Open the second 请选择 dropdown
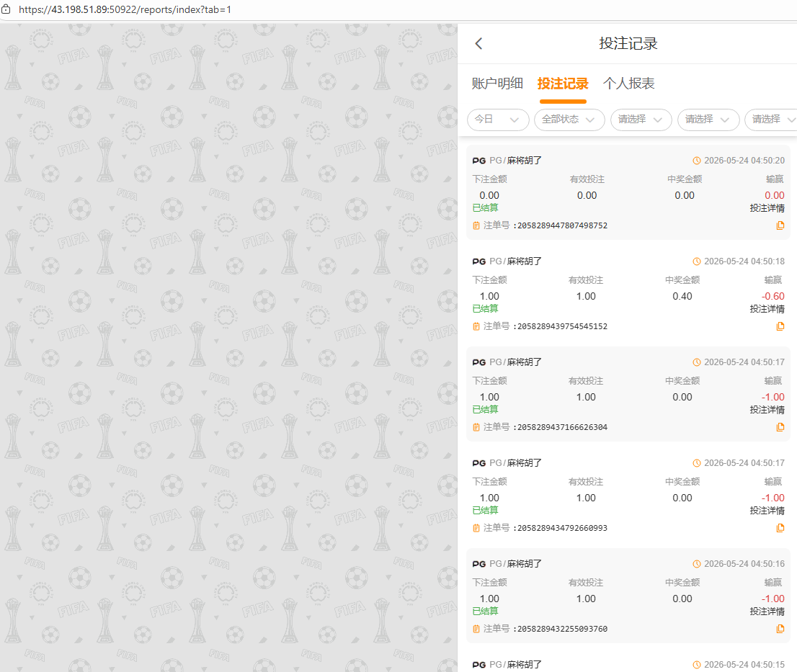The image size is (797, 672). tap(708, 120)
